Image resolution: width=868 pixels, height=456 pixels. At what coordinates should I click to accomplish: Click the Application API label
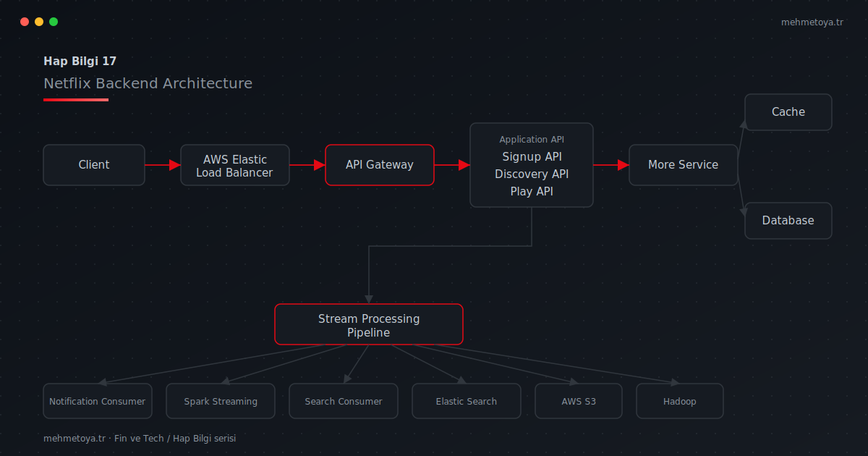[532, 140]
